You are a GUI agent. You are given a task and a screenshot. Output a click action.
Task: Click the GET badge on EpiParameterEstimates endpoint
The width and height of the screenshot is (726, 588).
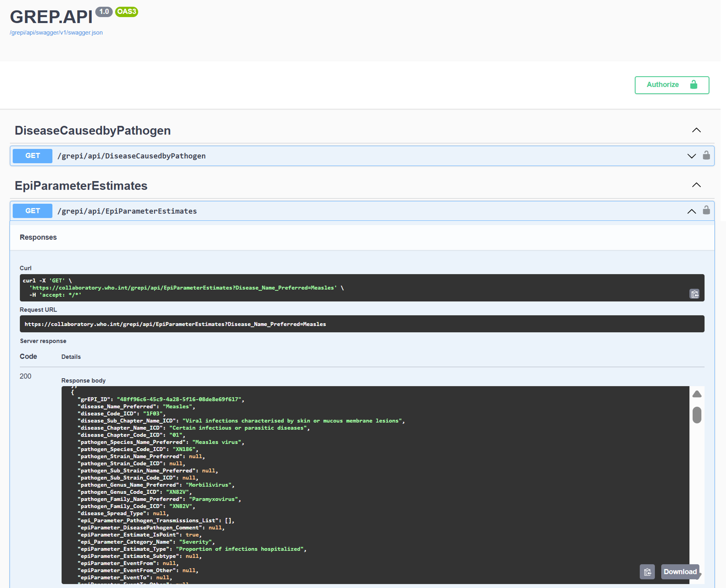click(x=32, y=211)
